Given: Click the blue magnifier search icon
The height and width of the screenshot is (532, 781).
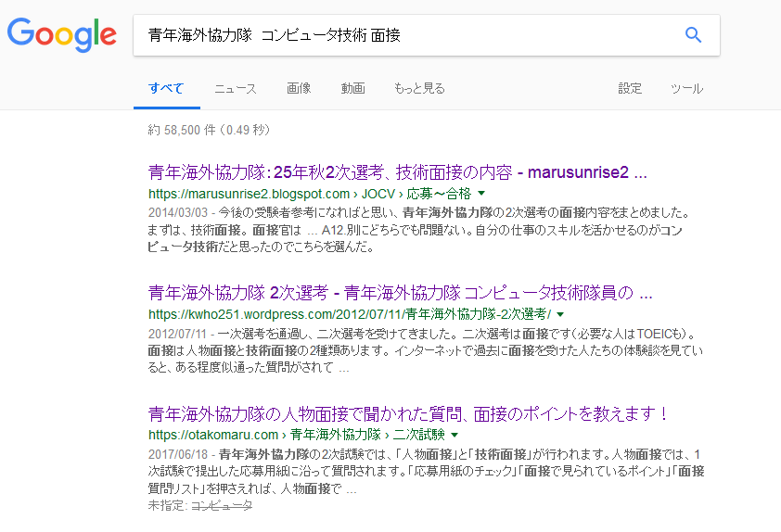Looking at the screenshot, I should point(693,35).
